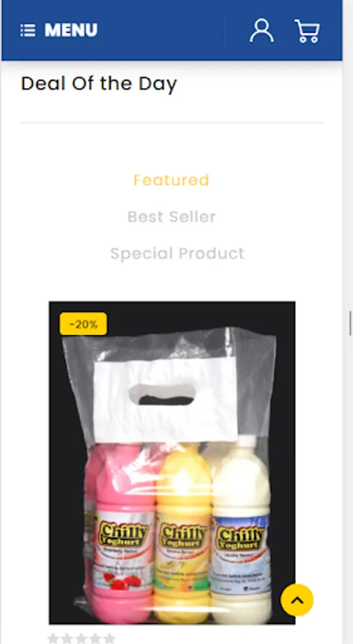This screenshot has width=353, height=644.
Task: Open the hamburger list icon beside MENU
Action: (28, 30)
